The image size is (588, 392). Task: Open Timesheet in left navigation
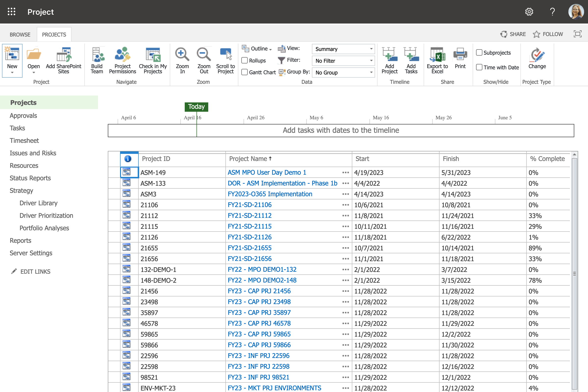pos(24,140)
